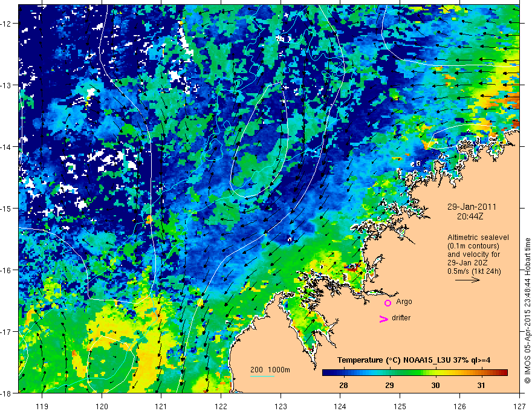Screen dimensions: 532x411
Task: Click the longitude label 123
Action: (x=281, y=406)
